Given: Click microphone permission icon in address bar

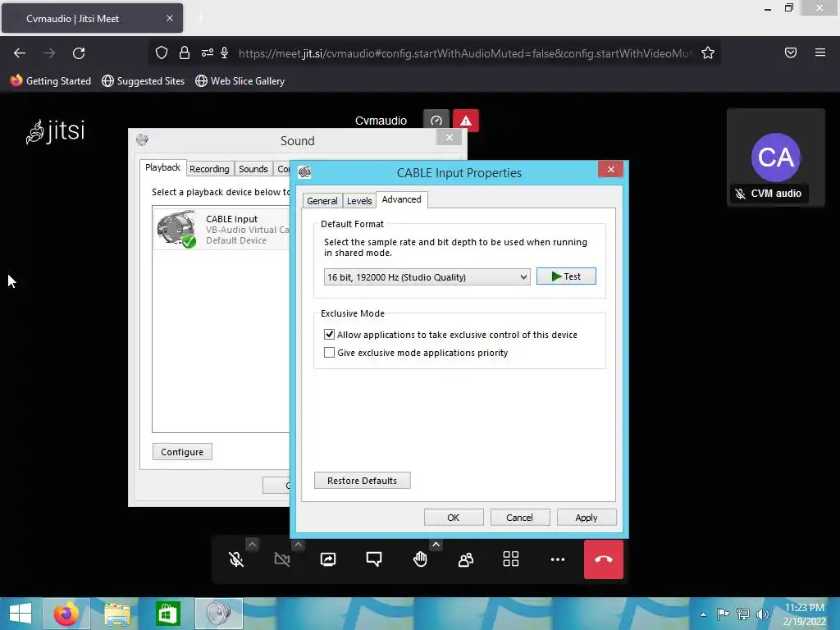Looking at the screenshot, I should pos(225,52).
